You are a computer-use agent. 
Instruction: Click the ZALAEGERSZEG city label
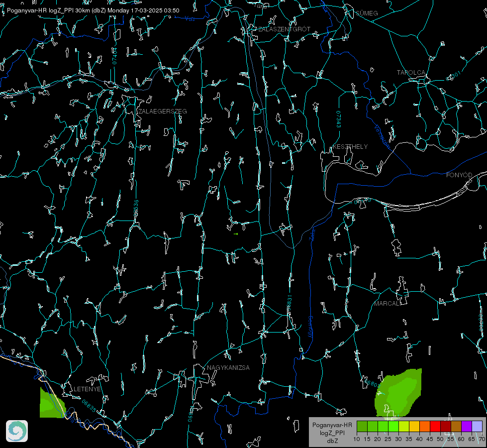(x=163, y=112)
